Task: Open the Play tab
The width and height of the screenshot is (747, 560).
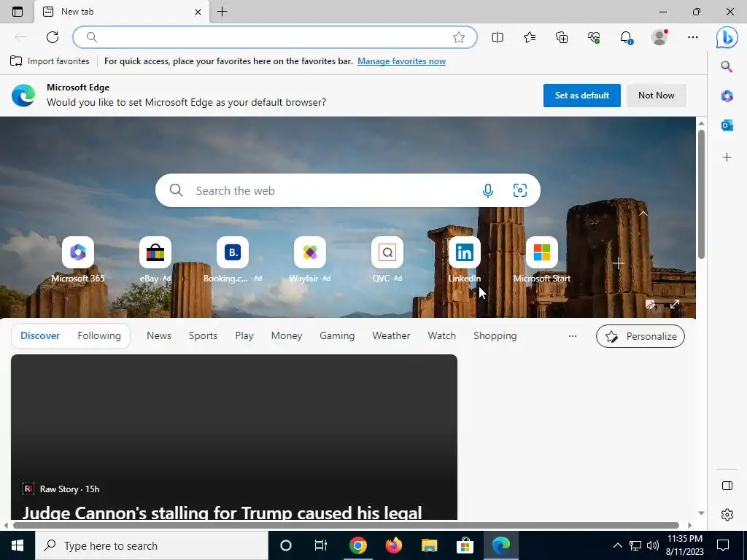Action: pos(244,335)
